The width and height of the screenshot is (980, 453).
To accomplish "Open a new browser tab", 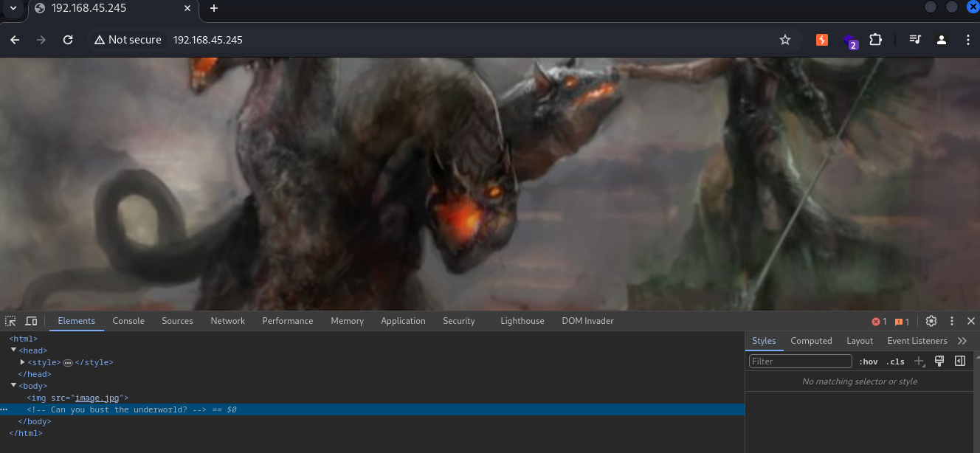I will click(214, 8).
